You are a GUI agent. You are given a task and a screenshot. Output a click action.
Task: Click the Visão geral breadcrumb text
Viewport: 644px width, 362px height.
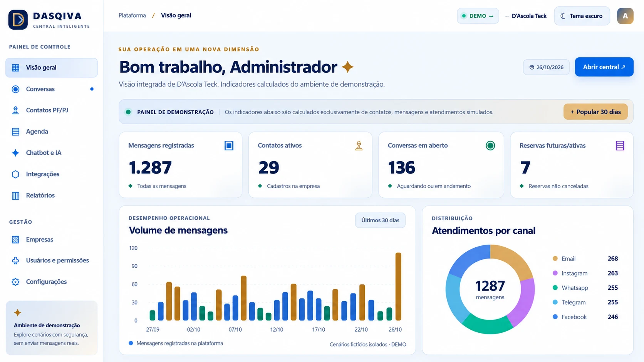click(x=176, y=15)
